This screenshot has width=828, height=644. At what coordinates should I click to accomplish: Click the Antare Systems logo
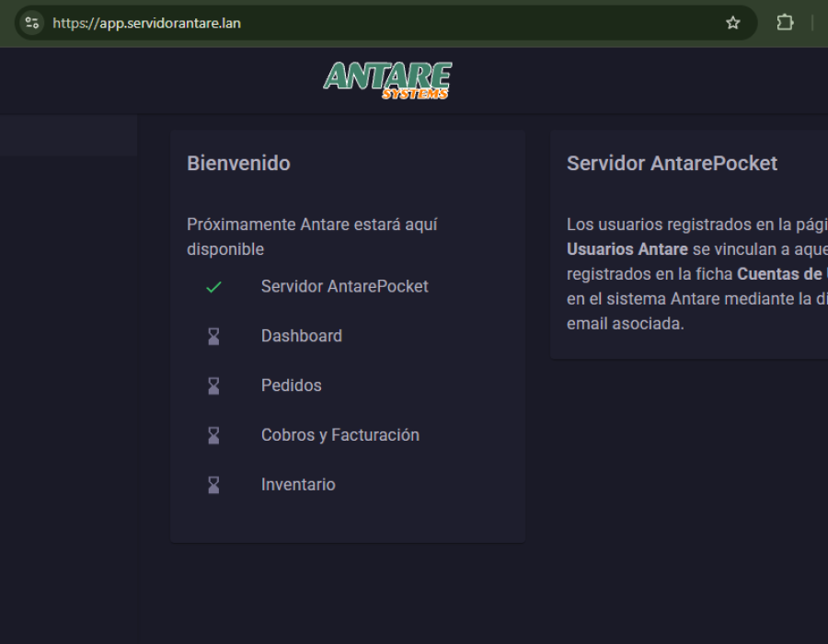pyautogui.click(x=387, y=80)
